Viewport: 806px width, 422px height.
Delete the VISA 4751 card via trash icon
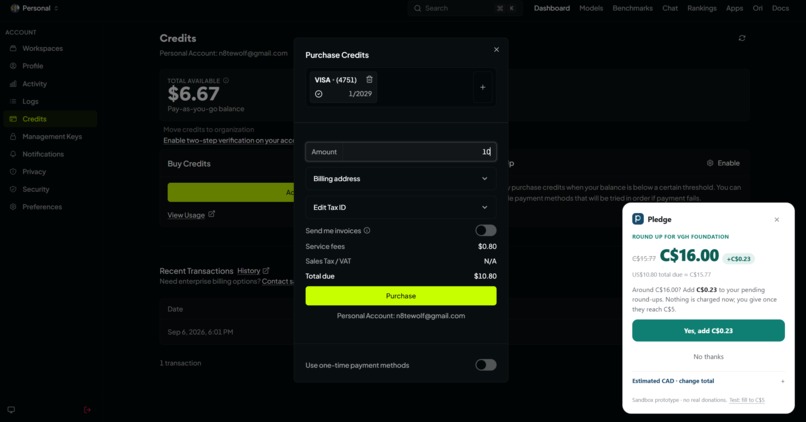[369, 79]
